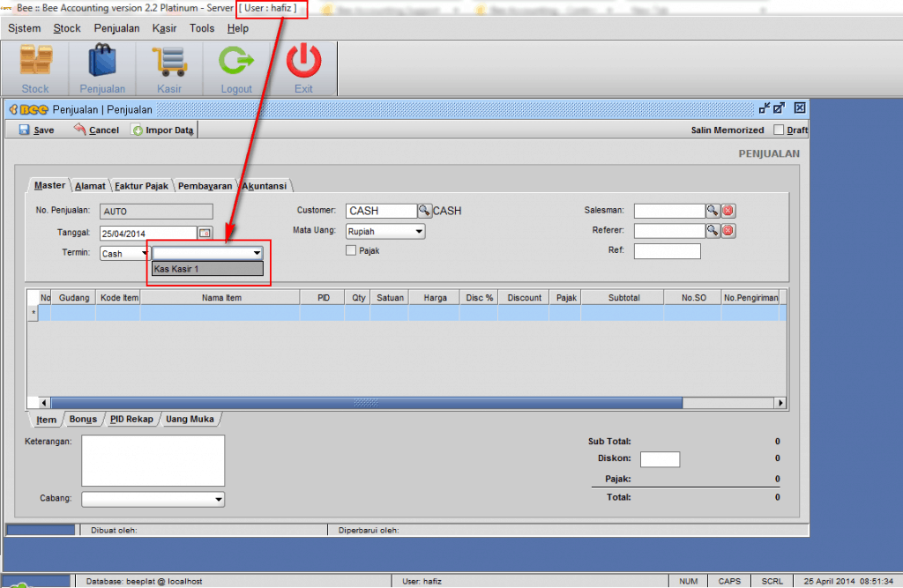Click the horizontal table scrollbar thumb
The image size is (903, 588).
(x=366, y=403)
